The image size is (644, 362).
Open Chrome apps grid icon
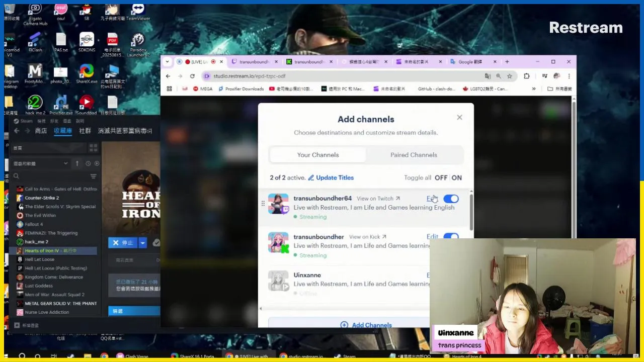coord(169,89)
